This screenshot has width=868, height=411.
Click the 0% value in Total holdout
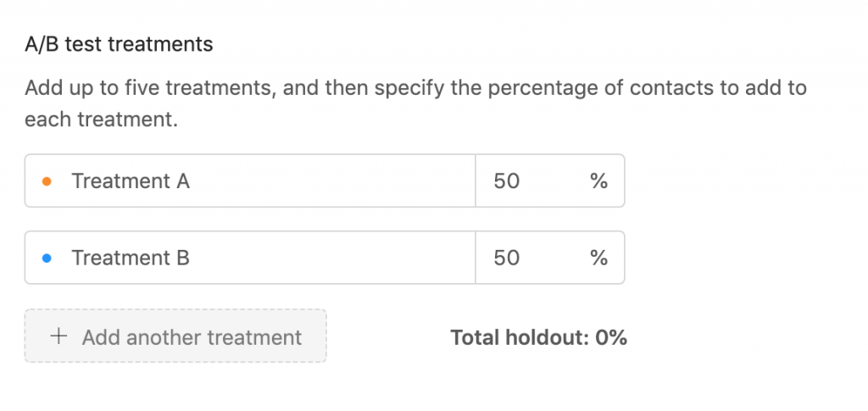pos(611,337)
